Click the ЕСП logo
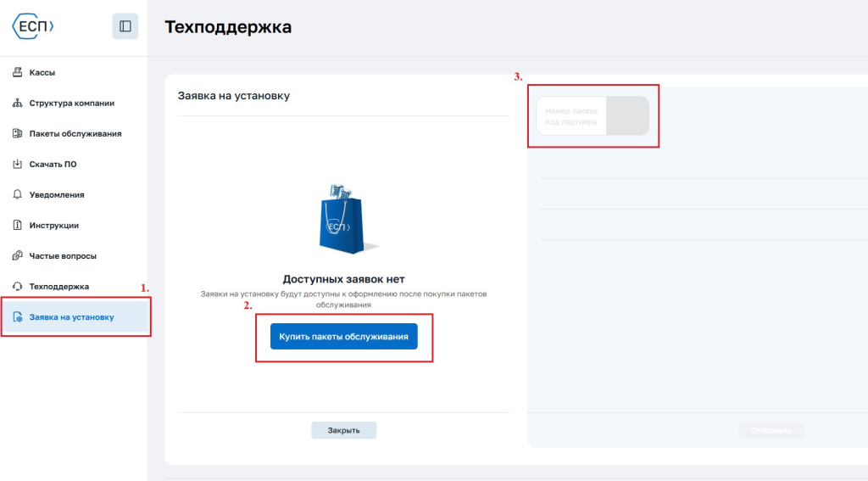 [x=33, y=26]
